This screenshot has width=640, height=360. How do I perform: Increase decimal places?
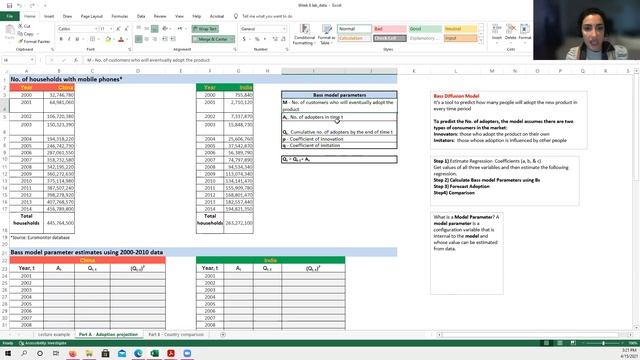pos(275,39)
